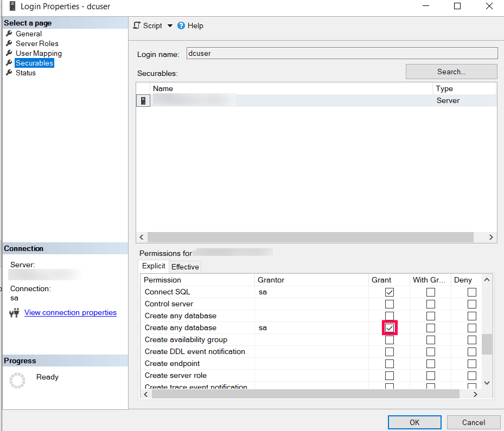The image size is (504, 431).
Task: Open View connection properties link
Action: 71,312
